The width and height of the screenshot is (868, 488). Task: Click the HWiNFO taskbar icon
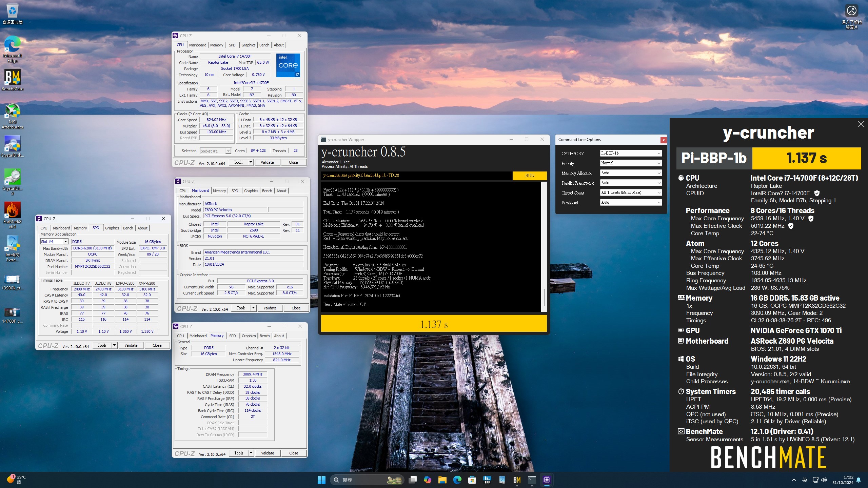[487, 480]
